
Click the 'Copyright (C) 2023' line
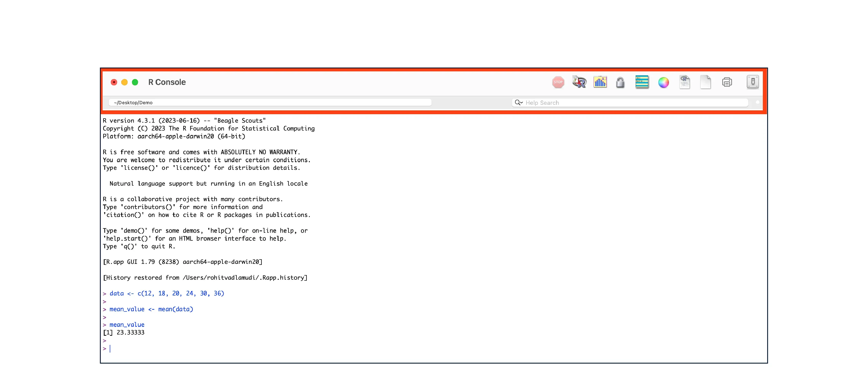coord(209,128)
